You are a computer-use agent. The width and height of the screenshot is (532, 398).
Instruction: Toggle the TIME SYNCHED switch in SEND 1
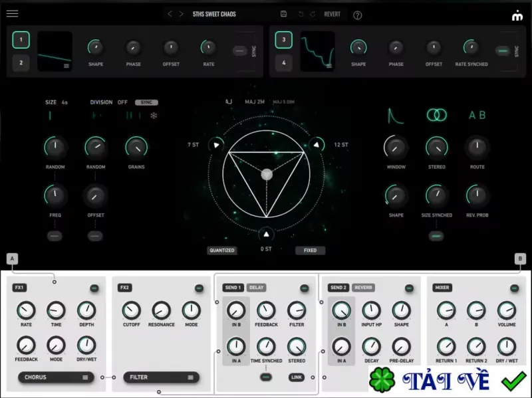pyautogui.click(x=266, y=377)
